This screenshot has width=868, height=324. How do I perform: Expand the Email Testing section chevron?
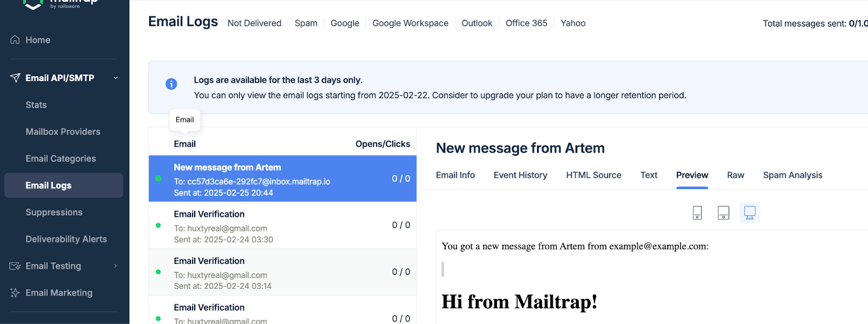116,266
